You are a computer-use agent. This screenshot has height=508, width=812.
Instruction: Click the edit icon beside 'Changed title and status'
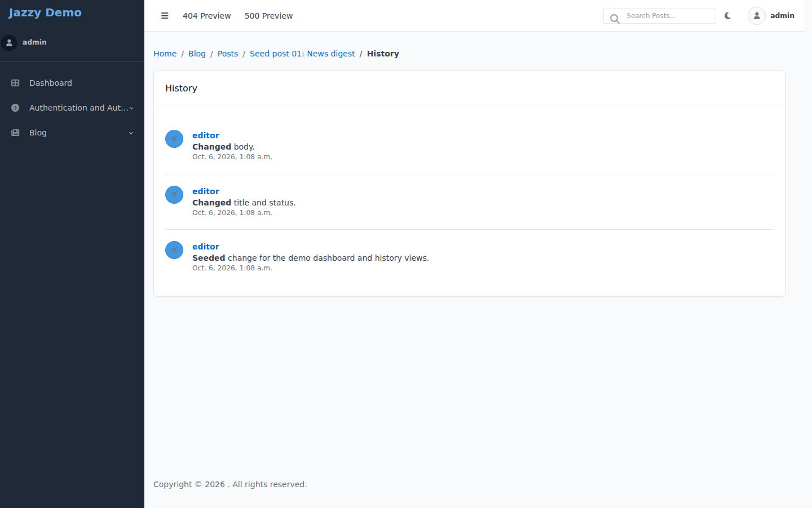point(174,195)
